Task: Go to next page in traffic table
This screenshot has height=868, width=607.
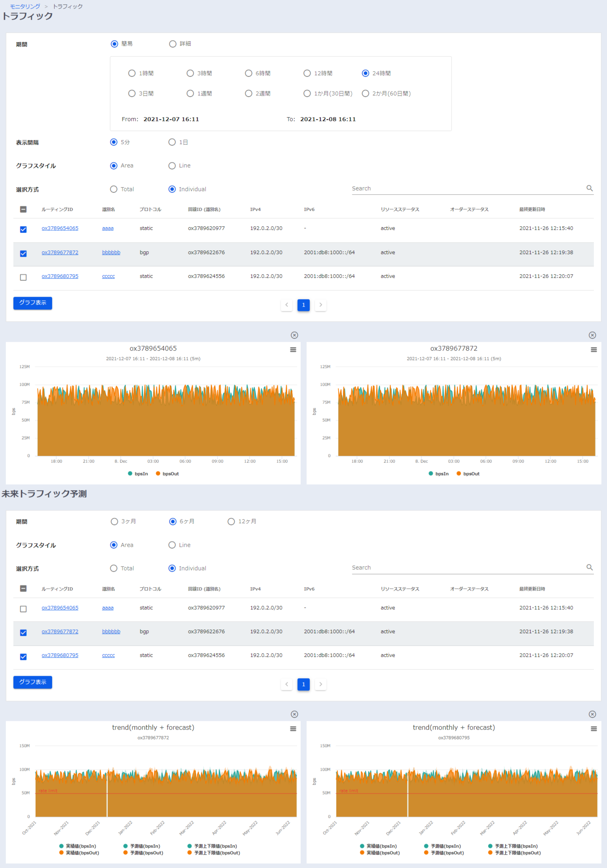Action: (x=321, y=305)
